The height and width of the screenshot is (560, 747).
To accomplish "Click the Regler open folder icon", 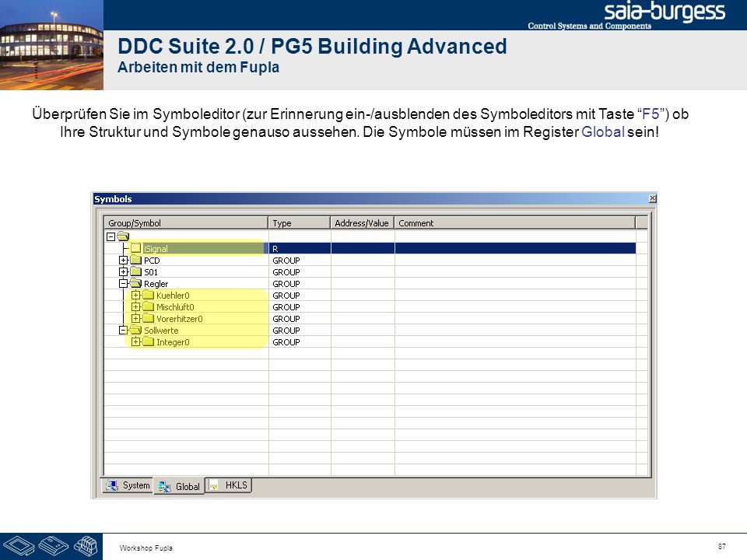I will 136,283.
